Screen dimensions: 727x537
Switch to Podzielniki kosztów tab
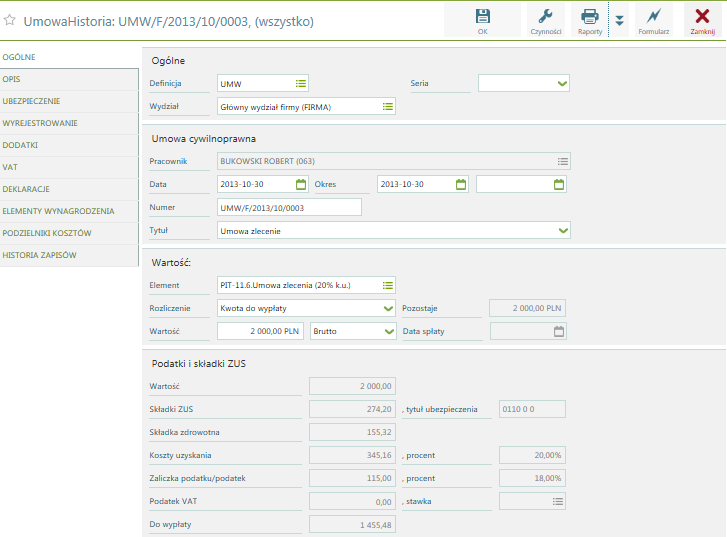pos(70,233)
